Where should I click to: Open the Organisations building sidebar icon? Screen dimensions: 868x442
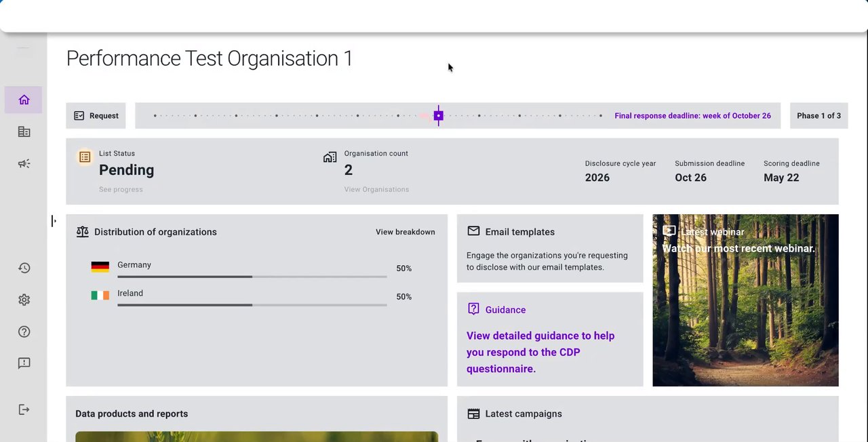tap(24, 132)
